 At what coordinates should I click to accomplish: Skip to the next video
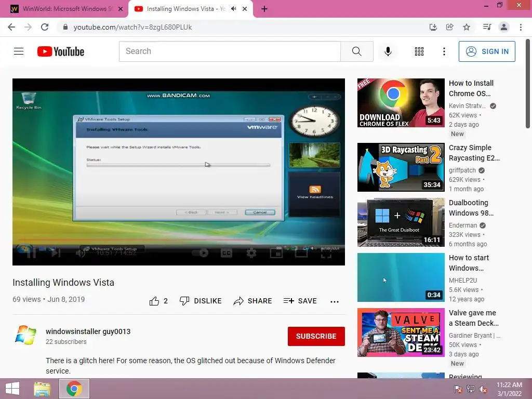tap(56, 253)
